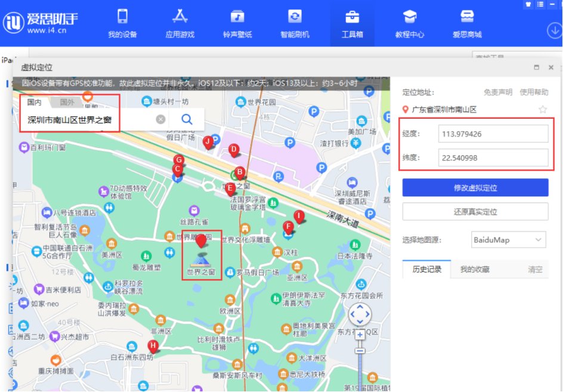
Task: Click the 爱思助手 logo
Action: [x=40, y=22]
